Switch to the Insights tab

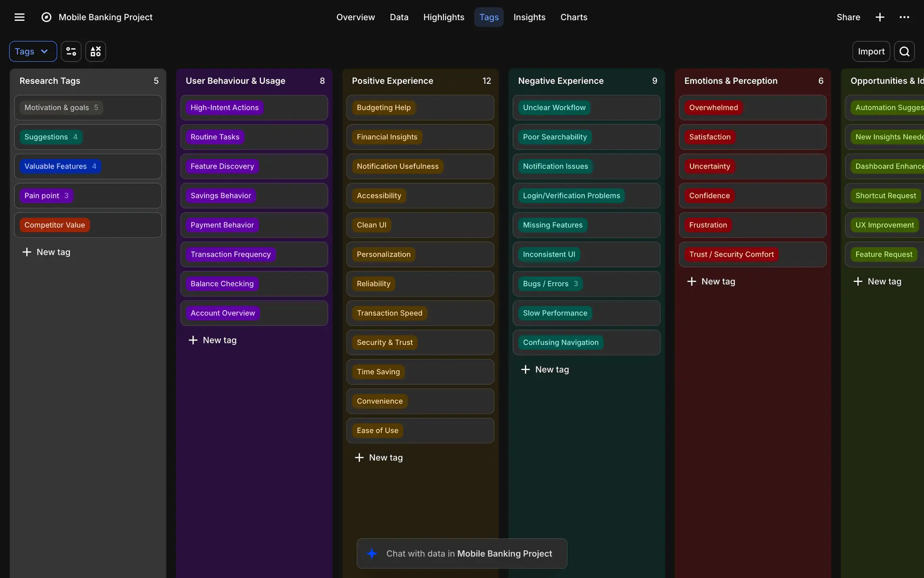[x=529, y=17]
